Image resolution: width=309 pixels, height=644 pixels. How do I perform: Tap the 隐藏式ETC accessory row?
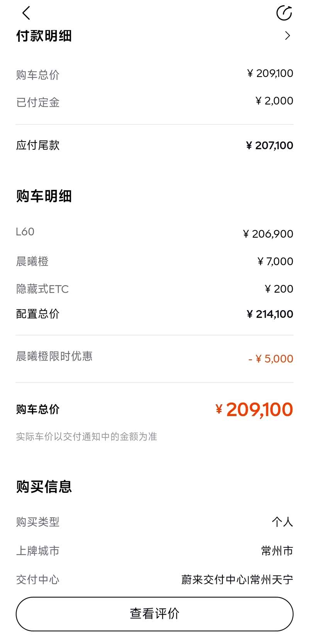(42, 289)
